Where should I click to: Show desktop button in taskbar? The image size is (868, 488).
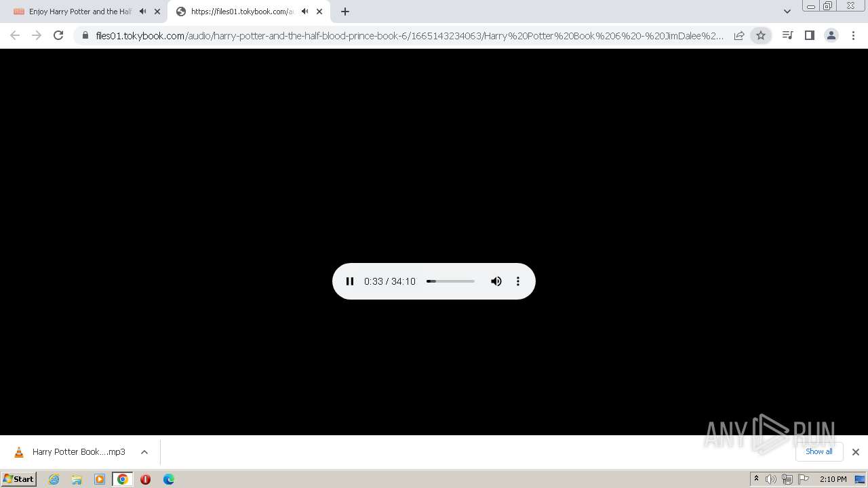click(x=861, y=479)
